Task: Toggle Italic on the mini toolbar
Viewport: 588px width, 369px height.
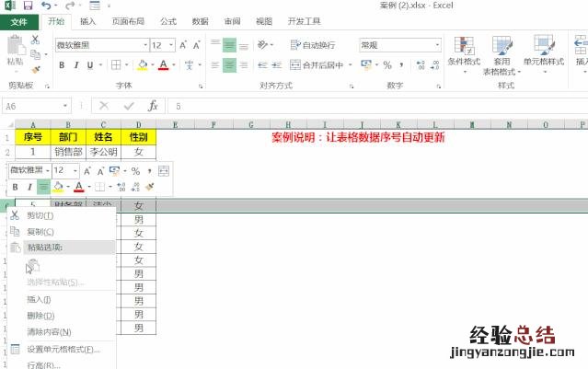Action: pos(29,187)
